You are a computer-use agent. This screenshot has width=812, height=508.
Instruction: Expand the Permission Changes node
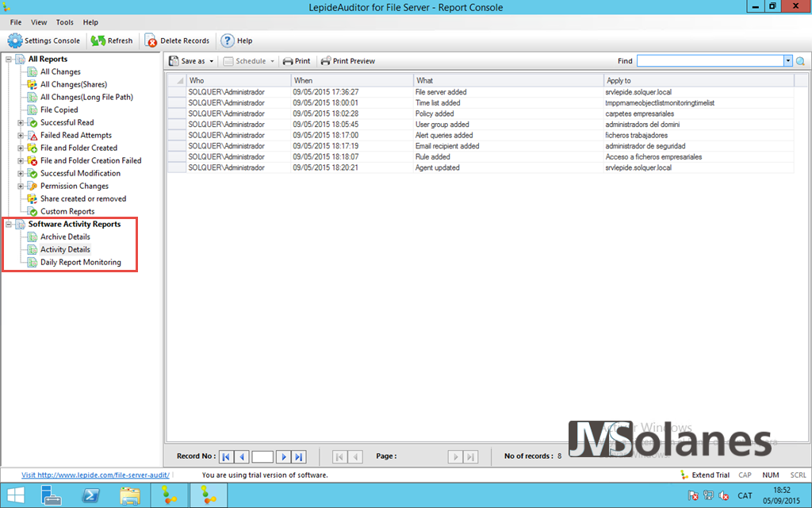[21, 186]
